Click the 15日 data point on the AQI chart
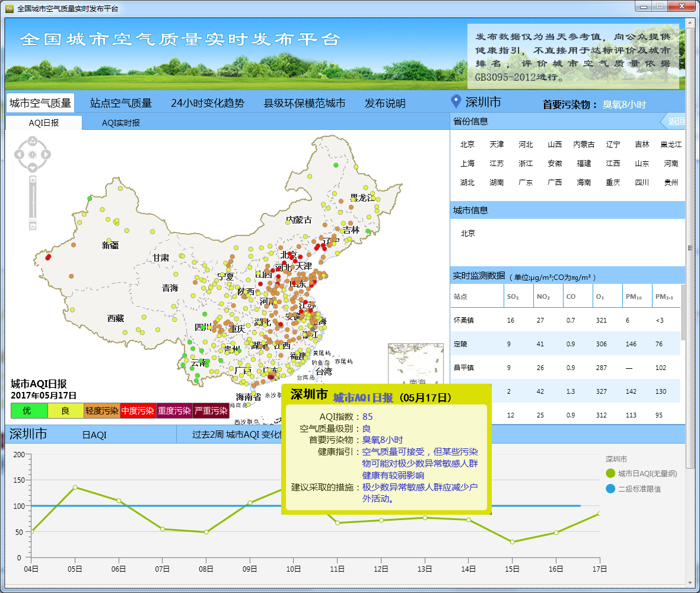Screen dimensions: 700x593 (x=513, y=541)
